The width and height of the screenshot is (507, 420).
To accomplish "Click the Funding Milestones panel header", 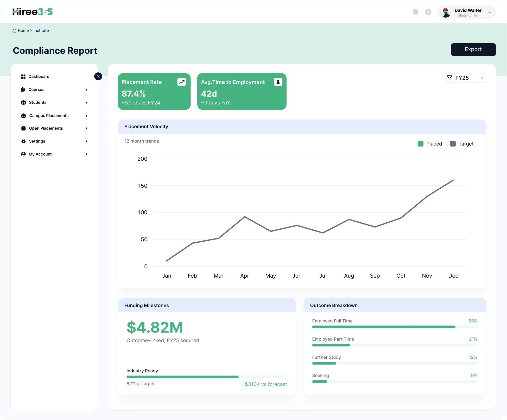I will [x=207, y=305].
